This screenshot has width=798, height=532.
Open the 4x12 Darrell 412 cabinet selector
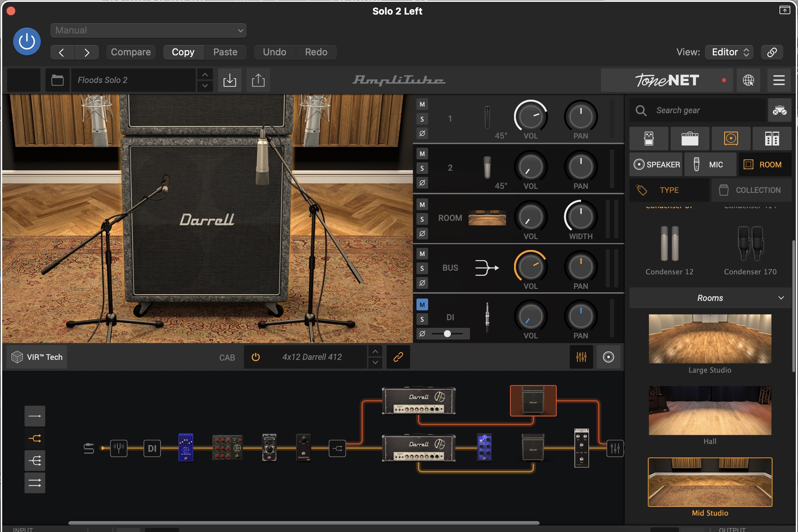312,357
